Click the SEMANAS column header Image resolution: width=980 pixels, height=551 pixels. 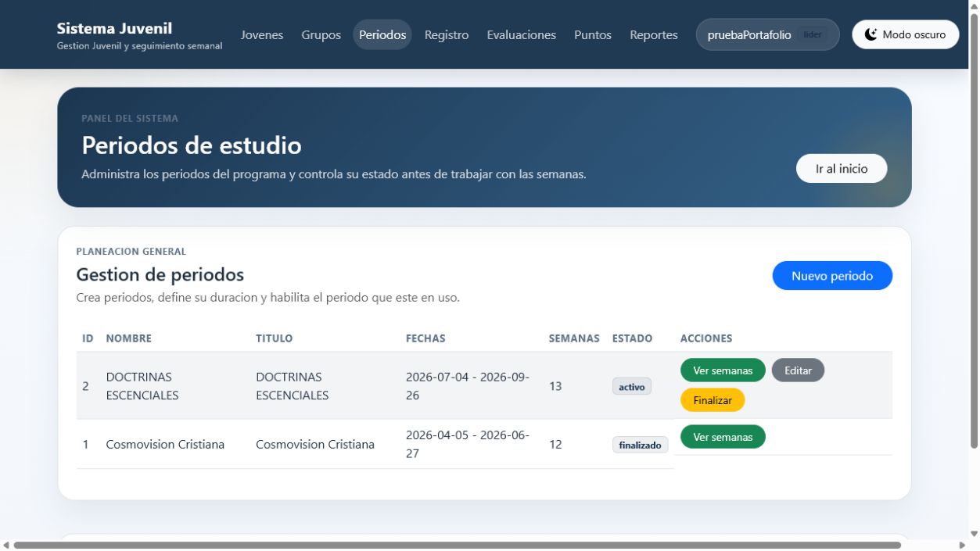tap(574, 338)
